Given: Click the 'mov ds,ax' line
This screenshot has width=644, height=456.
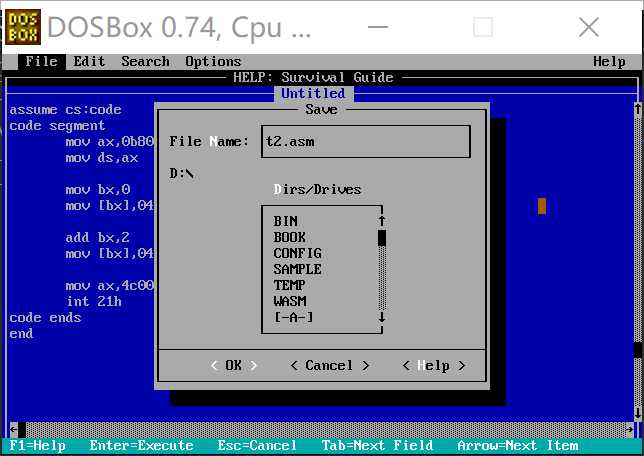Looking at the screenshot, I should [x=102, y=158].
